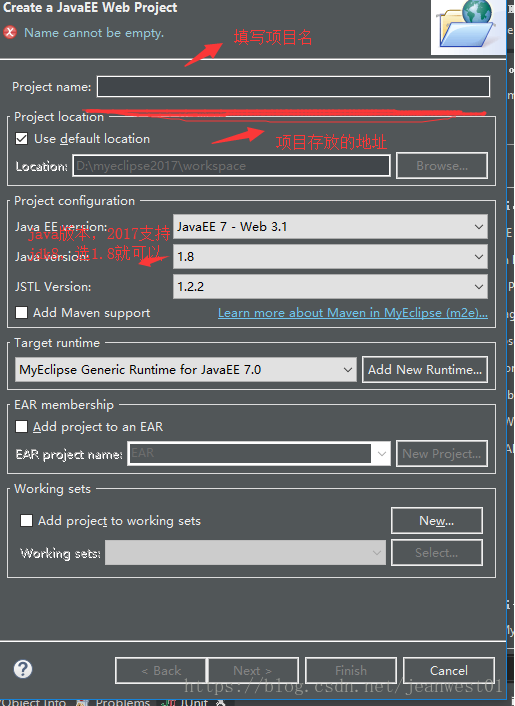Click the Finish button
This screenshot has height=706, width=515.
[351, 670]
